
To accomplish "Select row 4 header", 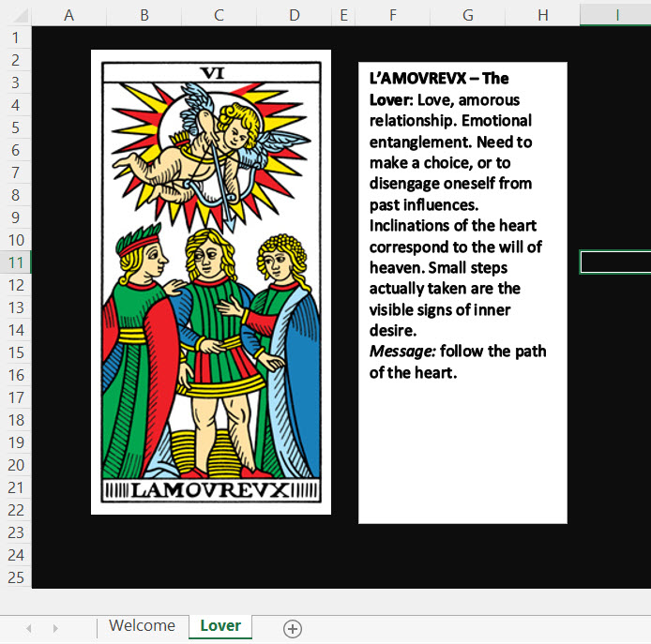I will coord(16,105).
